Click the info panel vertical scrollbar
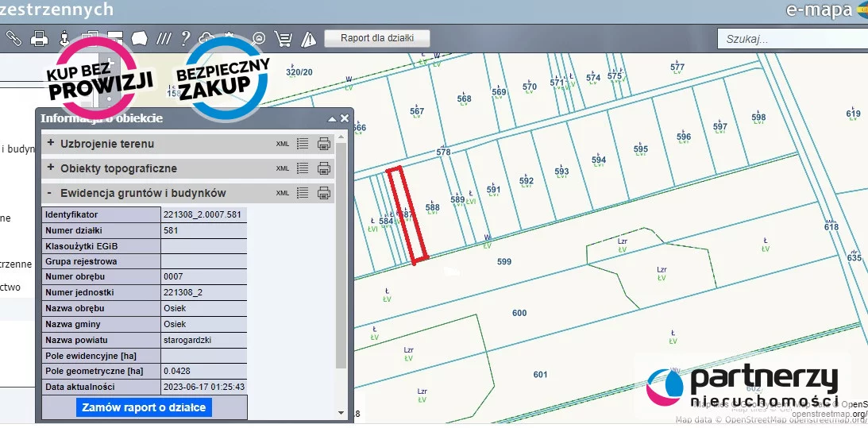Image resolution: width=868 pixels, height=428 pixels. 341,254
